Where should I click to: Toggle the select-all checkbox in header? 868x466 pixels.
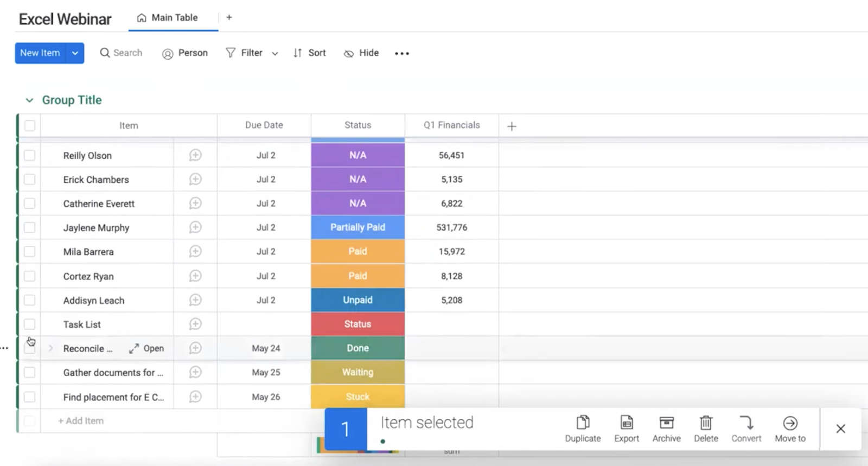click(30, 125)
